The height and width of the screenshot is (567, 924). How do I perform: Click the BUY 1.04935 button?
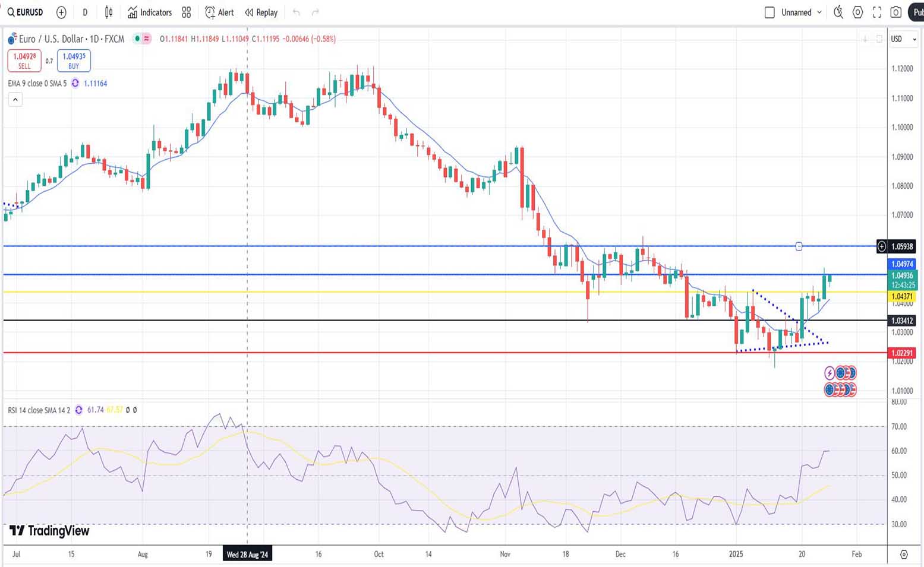[74, 61]
